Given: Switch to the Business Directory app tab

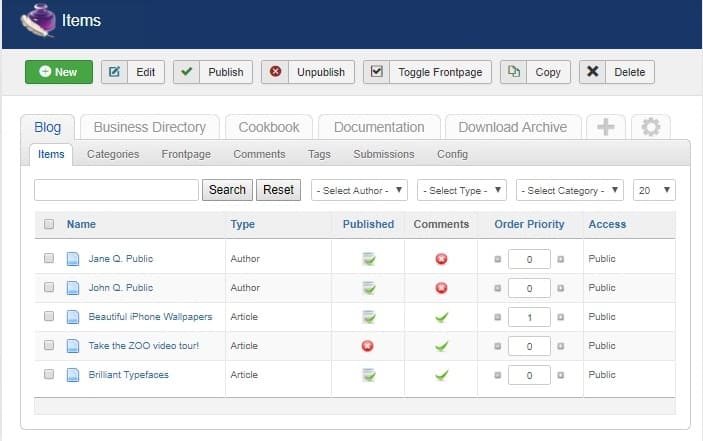Looking at the screenshot, I should click(150, 127).
